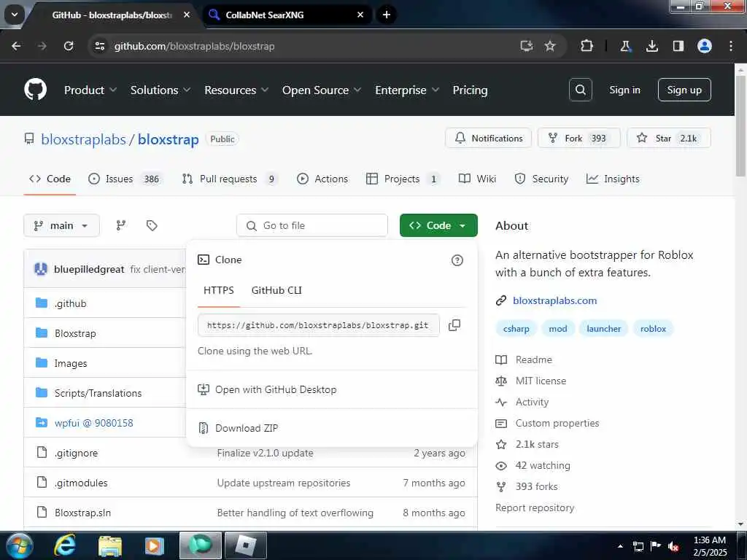Reload the page in browser
This screenshot has width=747, height=560.
pyautogui.click(x=69, y=46)
